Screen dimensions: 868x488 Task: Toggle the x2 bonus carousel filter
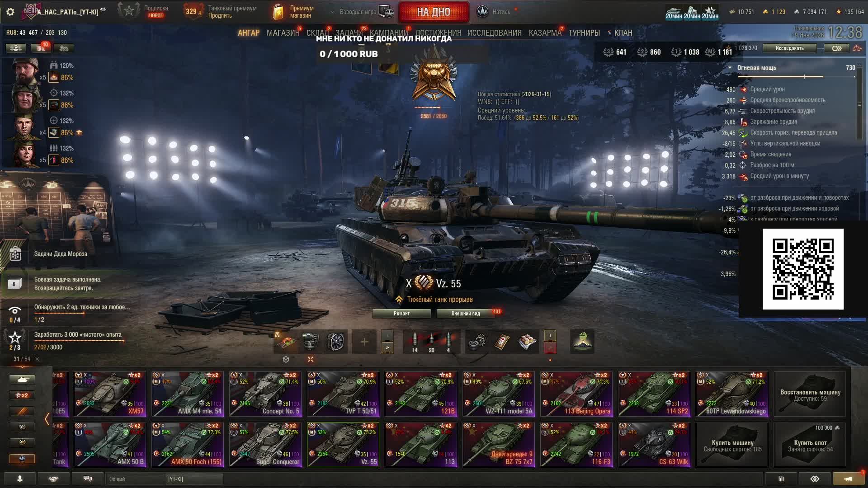[22, 395]
